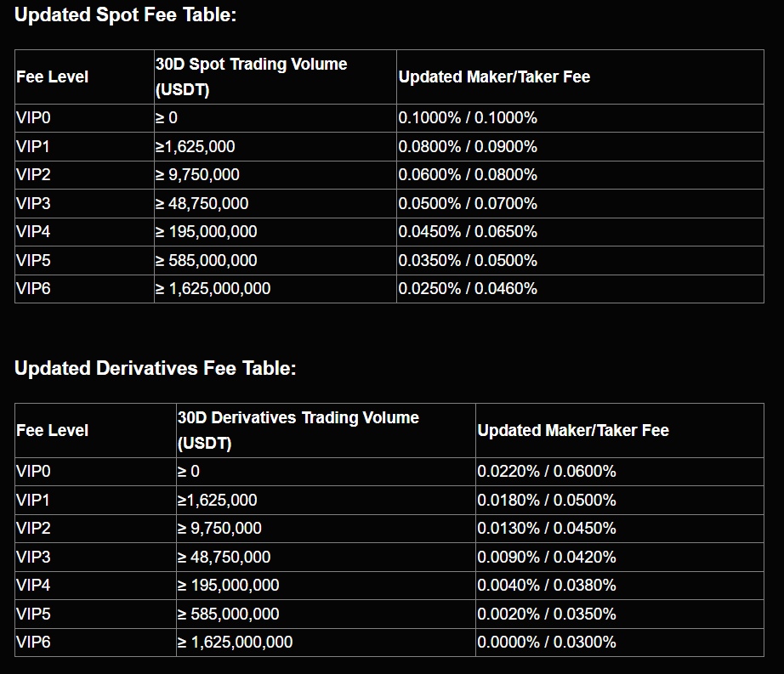The height and width of the screenshot is (674, 784).
Task: Click the 0.0000% / 0.0300% fee cell
Action: click(x=547, y=642)
